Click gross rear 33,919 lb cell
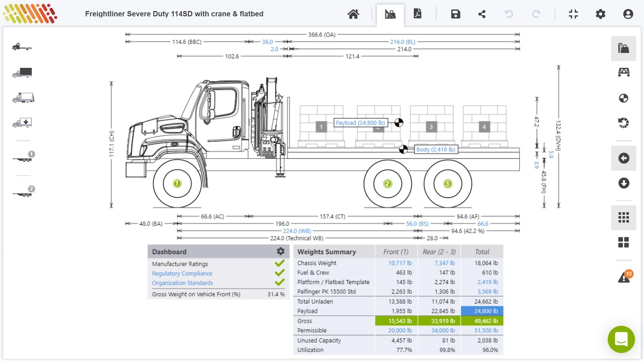Screen dimensions: 644x362 (x=439, y=321)
